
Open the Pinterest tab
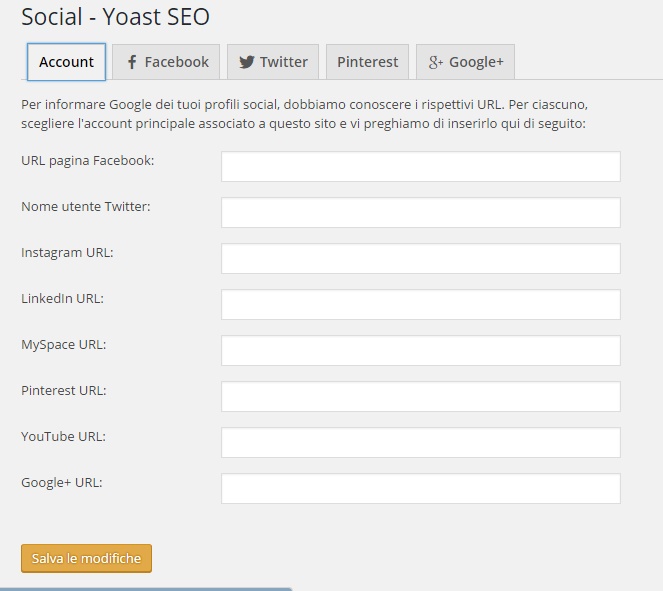point(367,62)
